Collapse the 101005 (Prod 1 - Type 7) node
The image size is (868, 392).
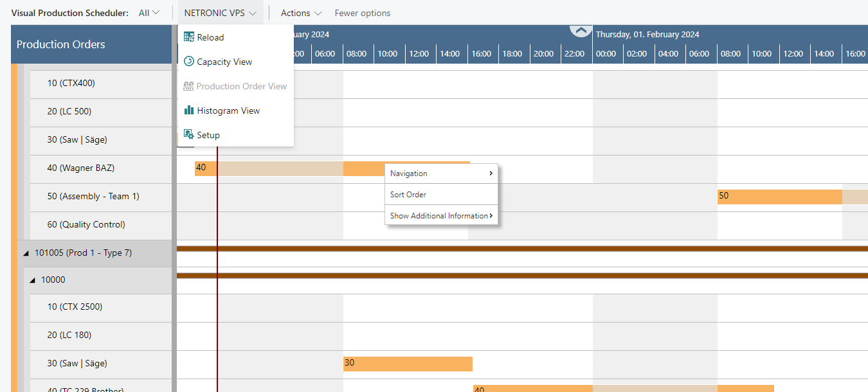click(x=27, y=253)
